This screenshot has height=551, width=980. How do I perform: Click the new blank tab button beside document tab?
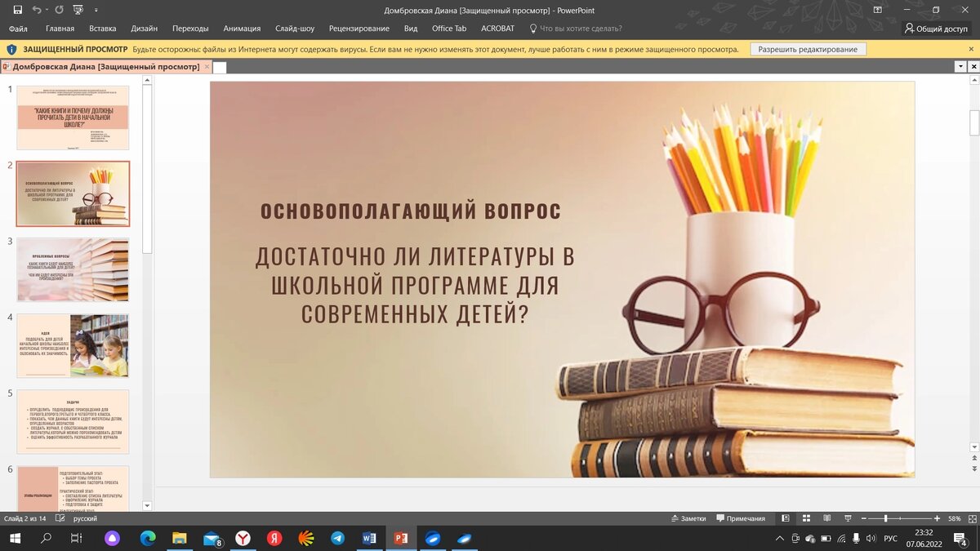coord(220,67)
